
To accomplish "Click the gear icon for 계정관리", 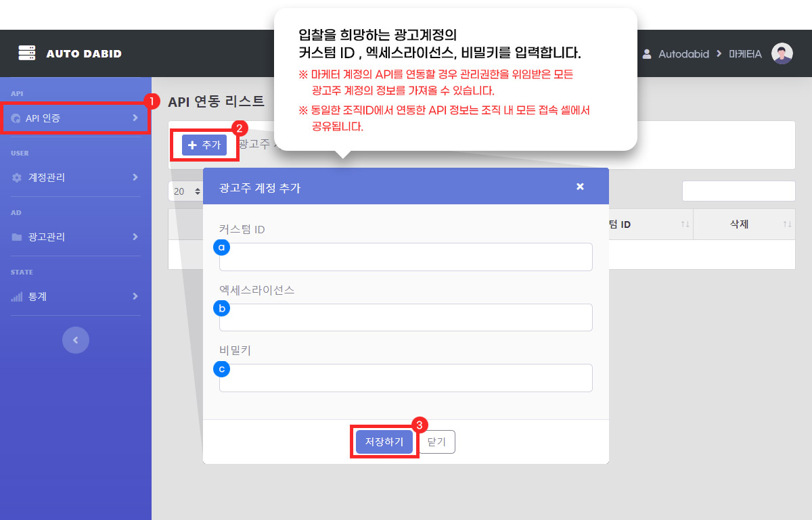I will (17, 178).
